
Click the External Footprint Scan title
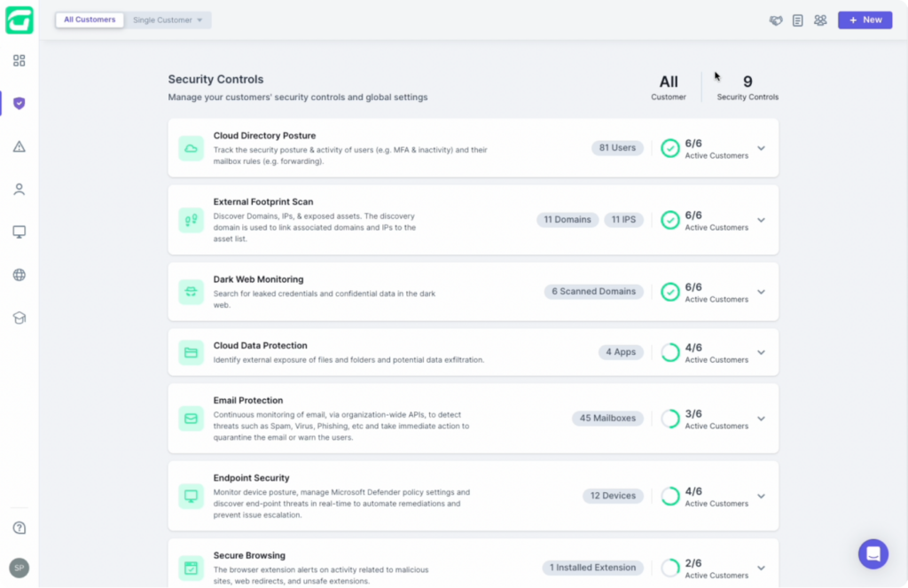tap(262, 201)
